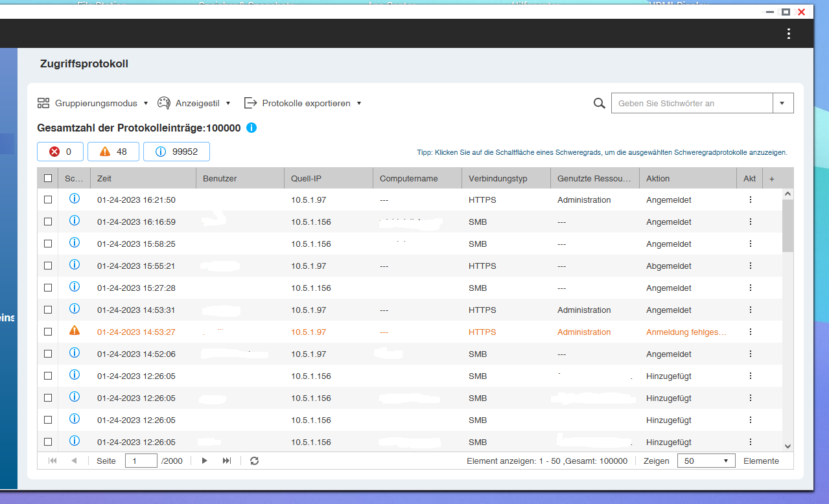Screen dimensions: 829x504
Task: Open the Protokolle exportieren menu
Action: [x=302, y=103]
